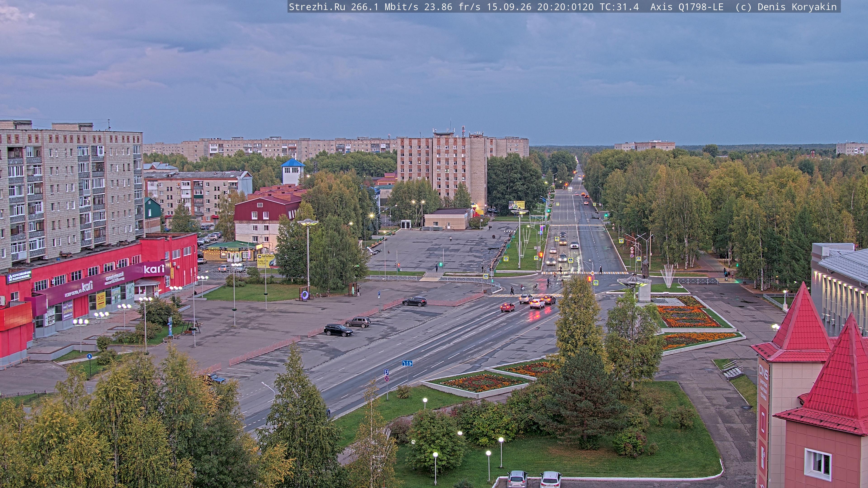Click the blue lane-direction road sign

tap(407, 363)
